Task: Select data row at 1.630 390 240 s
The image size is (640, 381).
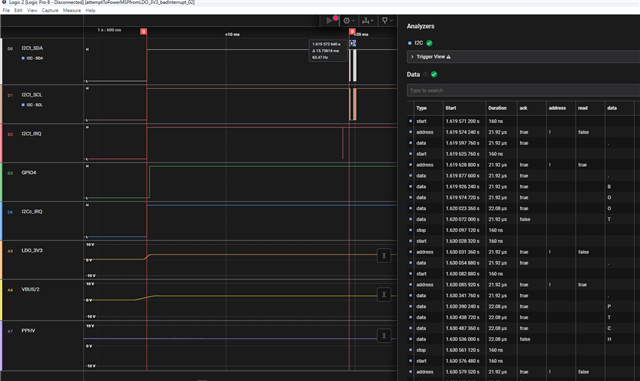Action: coord(523,307)
